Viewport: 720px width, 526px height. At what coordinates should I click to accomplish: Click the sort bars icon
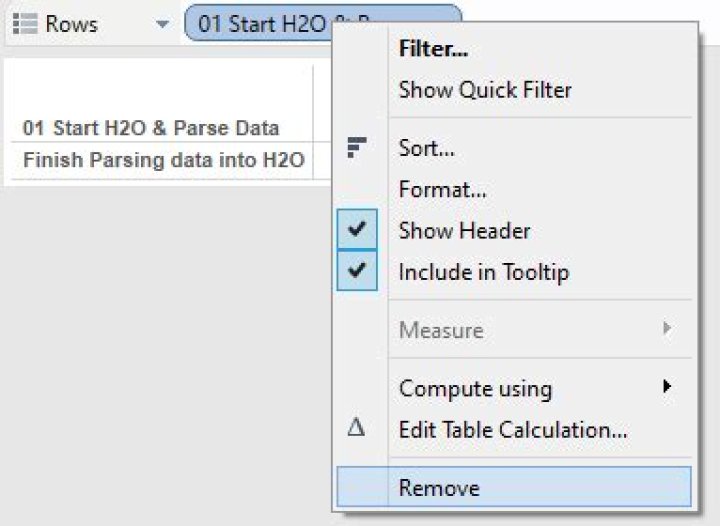[x=356, y=148]
